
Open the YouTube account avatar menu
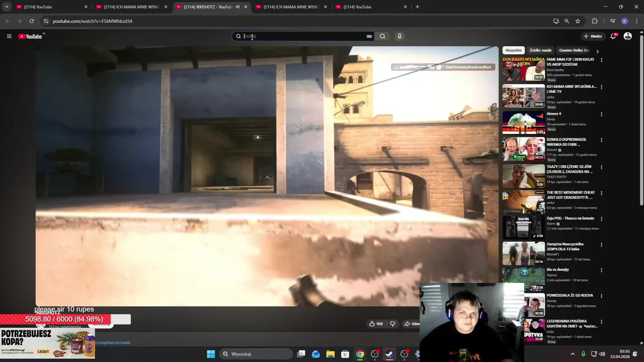click(x=627, y=36)
